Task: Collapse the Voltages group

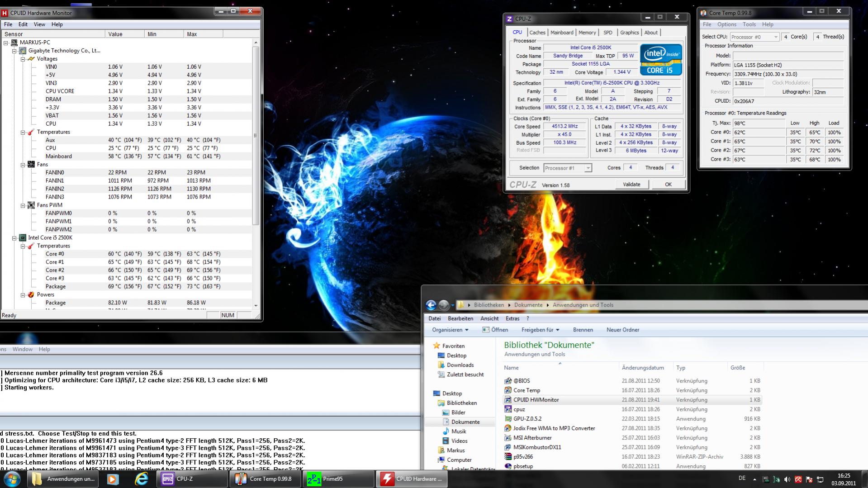Action: [23, 59]
